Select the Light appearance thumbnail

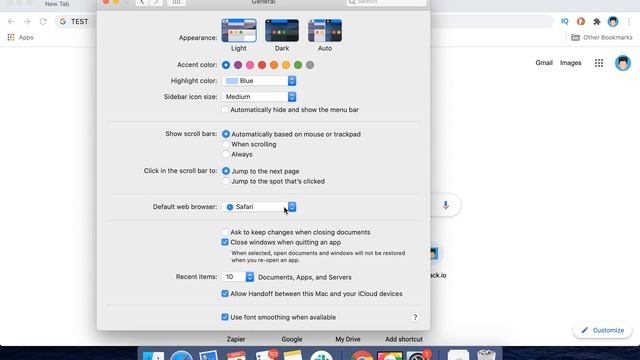pyautogui.click(x=239, y=30)
